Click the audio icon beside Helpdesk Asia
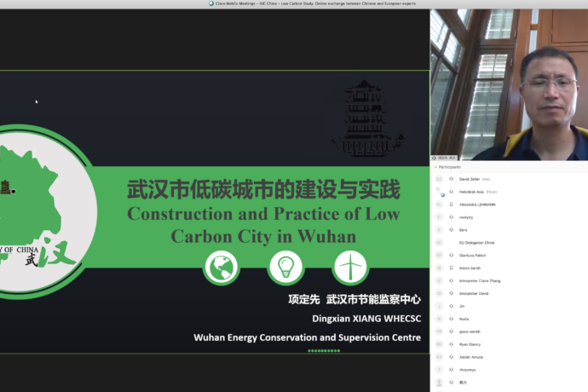Screen dimensions: 588x392 click(451, 192)
